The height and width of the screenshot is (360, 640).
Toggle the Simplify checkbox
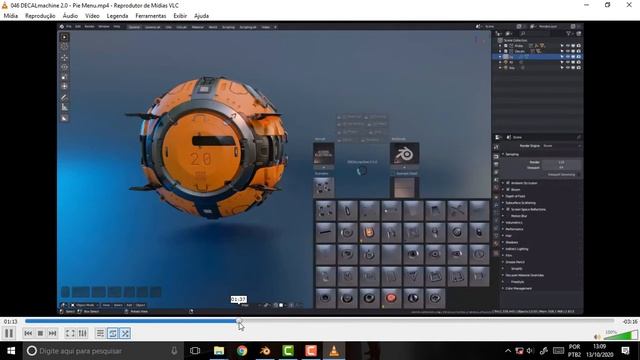coord(508,269)
